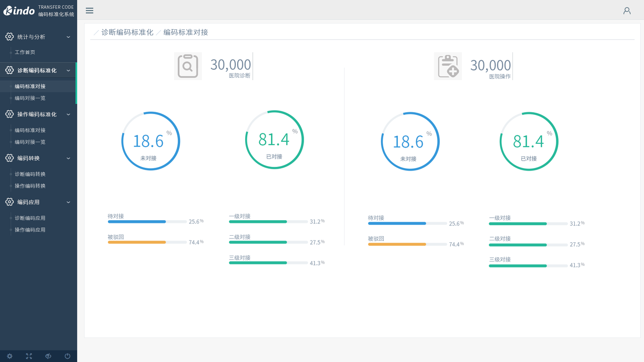Viewport: 644px width, 362px height.
Task: Open 诊断编码应用 menu item
Action: 30,218
